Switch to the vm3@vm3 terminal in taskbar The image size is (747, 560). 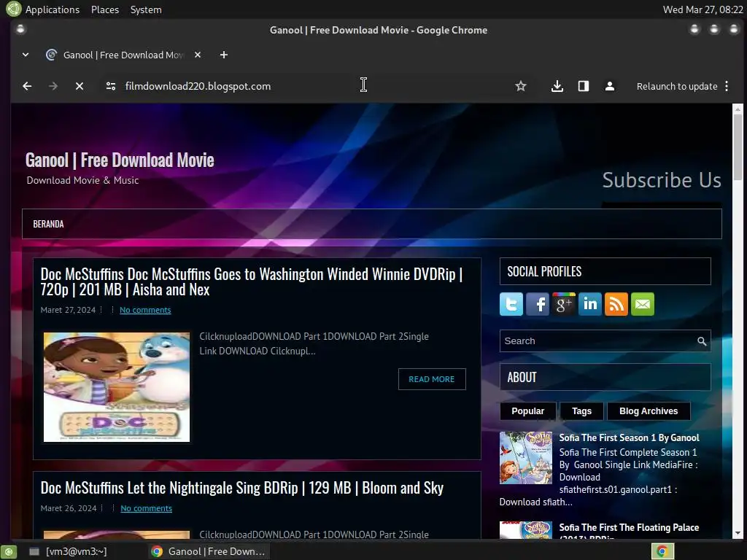click(x=69, y=551)
